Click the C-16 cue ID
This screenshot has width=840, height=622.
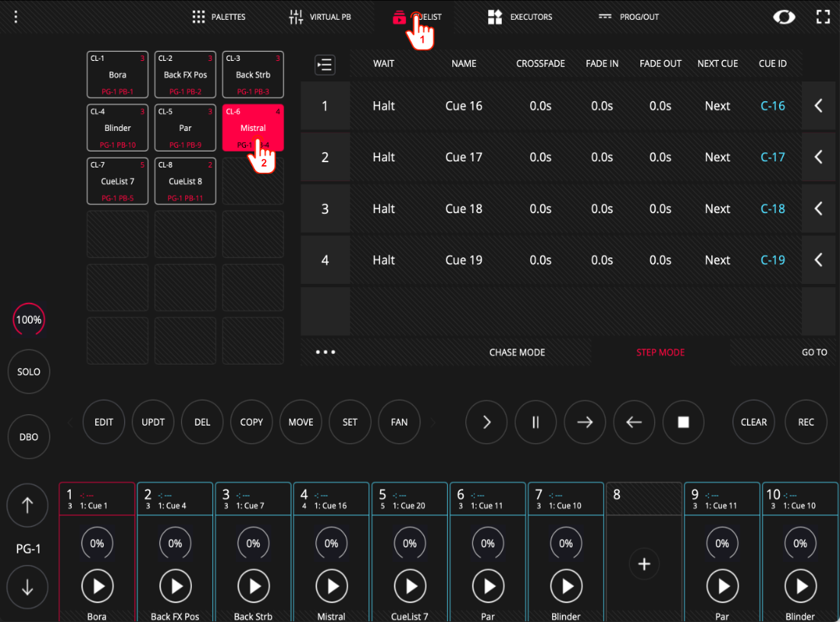coord(772,106)
